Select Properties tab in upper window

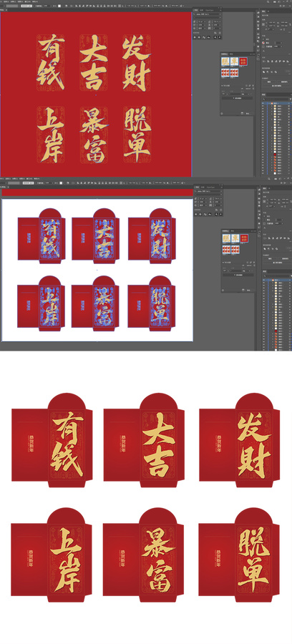(263, 11)
